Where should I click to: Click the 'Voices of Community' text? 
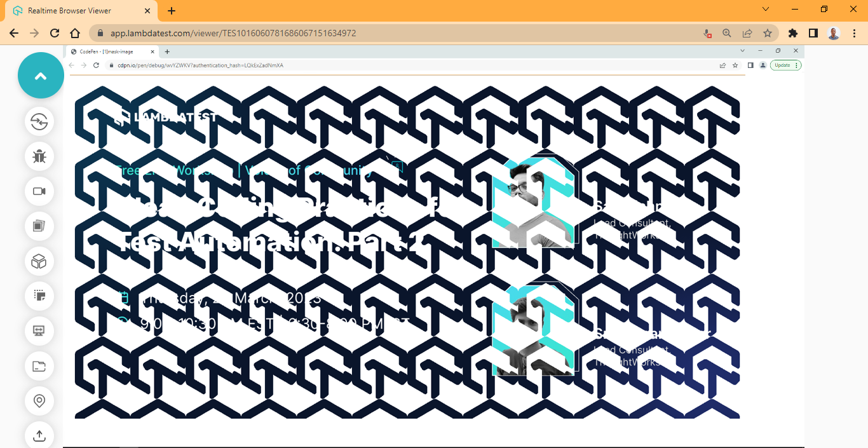(309, 170)
